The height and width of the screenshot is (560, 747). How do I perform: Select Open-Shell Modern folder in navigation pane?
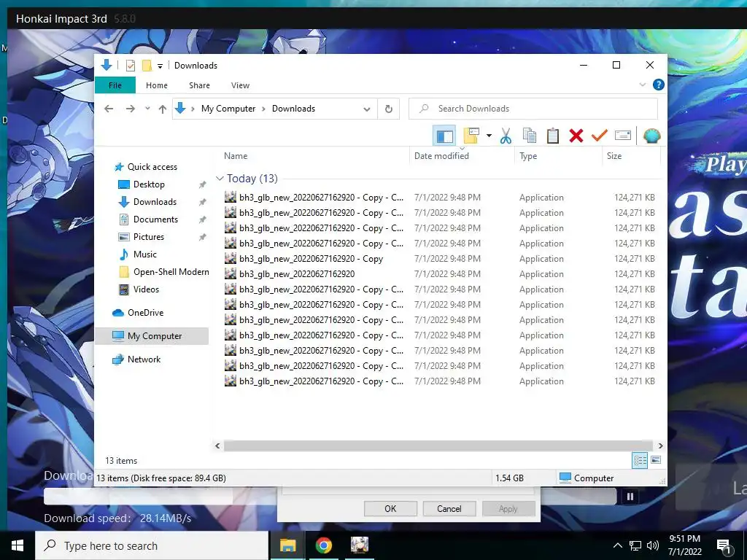coord(171,272)
